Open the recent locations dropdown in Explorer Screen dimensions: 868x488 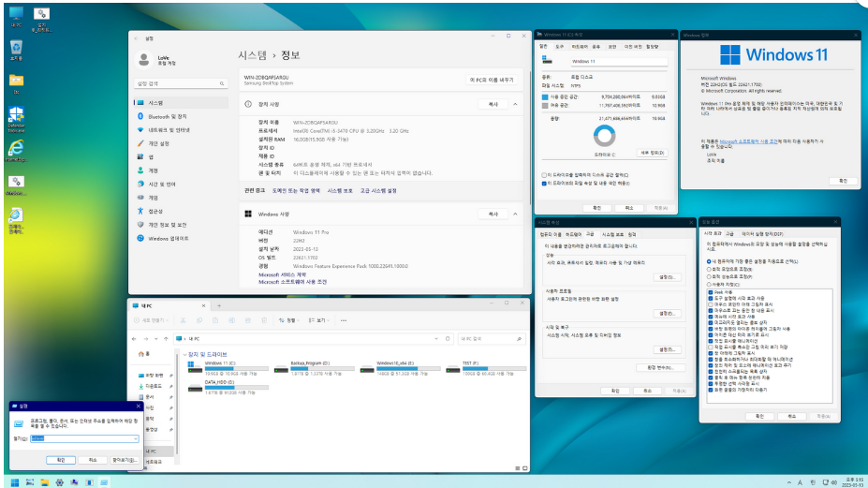pos(156,338)
